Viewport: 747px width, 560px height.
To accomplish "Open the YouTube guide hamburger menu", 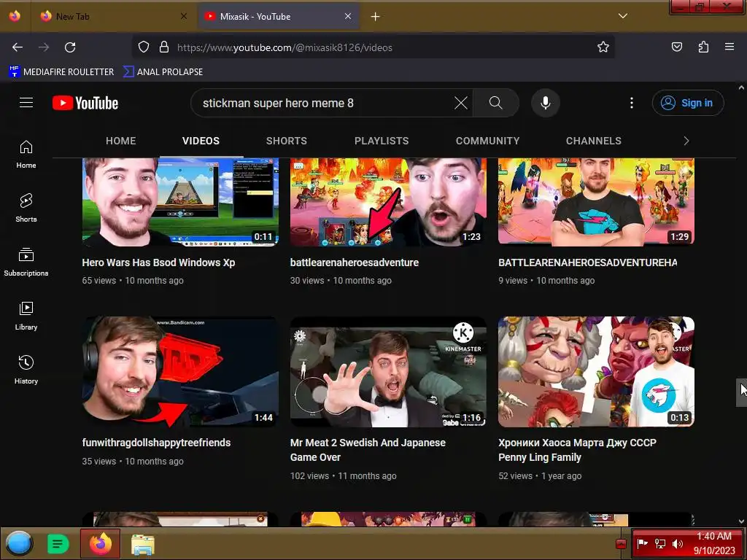I will (26, 103).
